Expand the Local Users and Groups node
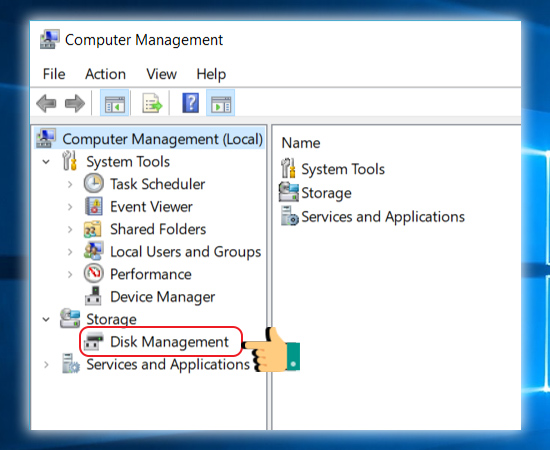Viewport: 550px width, 450px height. 70,252
